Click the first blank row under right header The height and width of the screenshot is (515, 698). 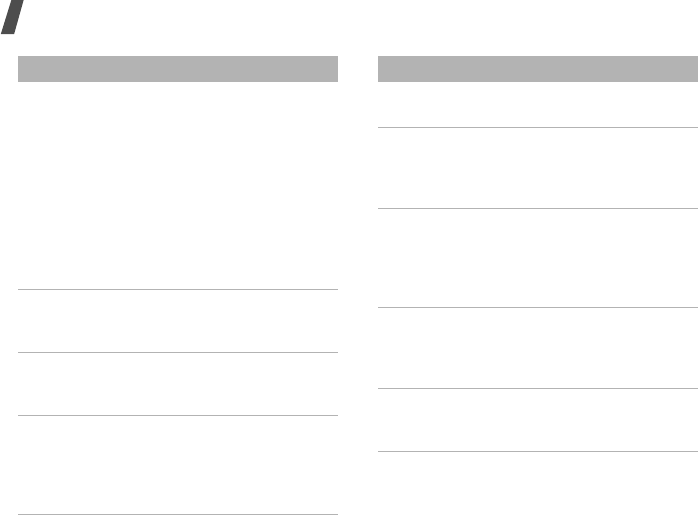tap(538, 105)
